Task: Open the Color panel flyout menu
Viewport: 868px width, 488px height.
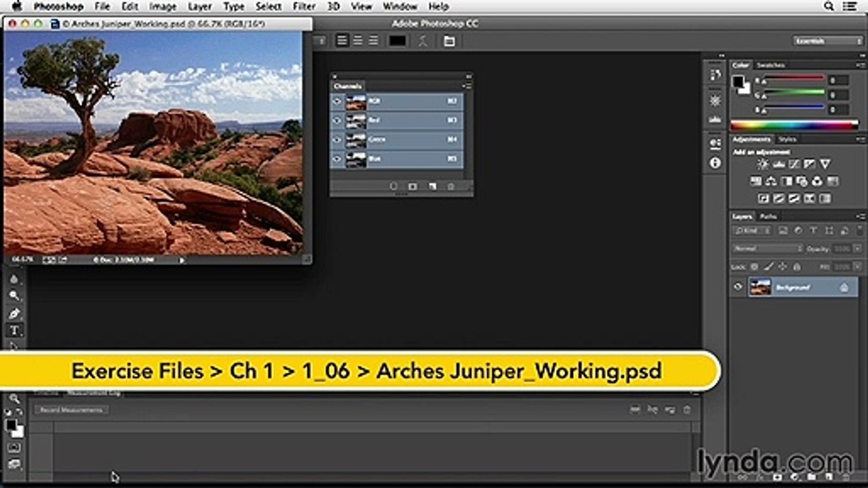Action: click(861, 65)
